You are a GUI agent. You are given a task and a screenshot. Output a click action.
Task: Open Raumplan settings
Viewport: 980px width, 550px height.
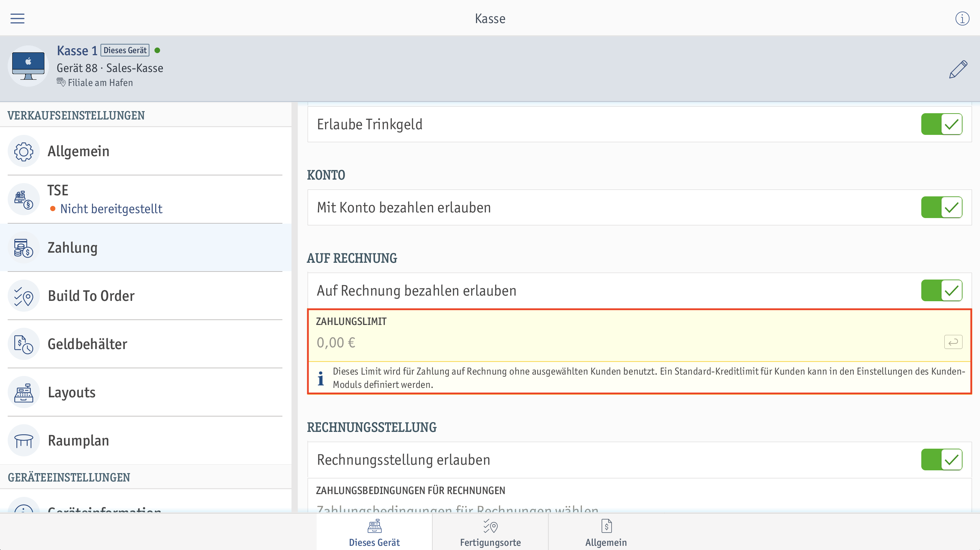coord(145,441)
